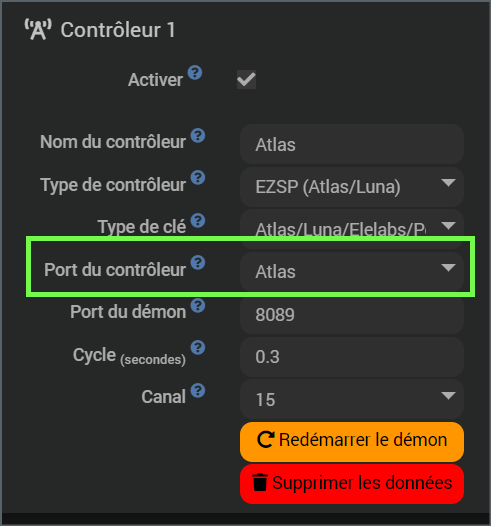Open the Type de contrôleur dropdown
This screenshot has height=526, width=491.
pyautogui.click(x=352, y=187)
